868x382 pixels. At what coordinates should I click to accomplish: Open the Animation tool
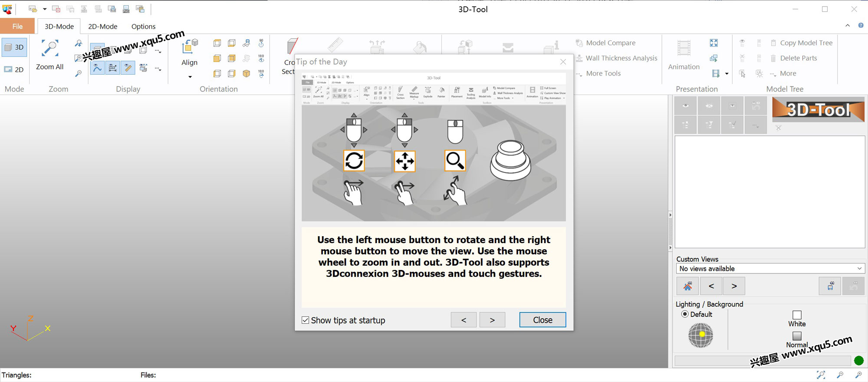[x=684, y=55]
